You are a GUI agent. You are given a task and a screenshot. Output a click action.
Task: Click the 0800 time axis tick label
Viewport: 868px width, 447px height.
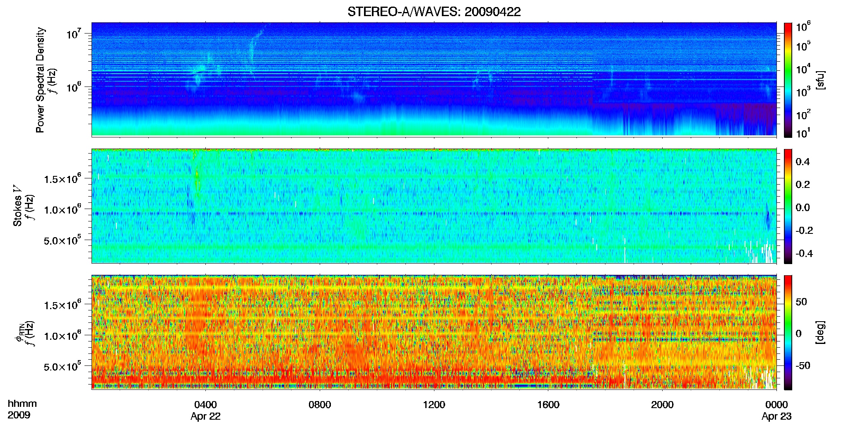(320, 405)
